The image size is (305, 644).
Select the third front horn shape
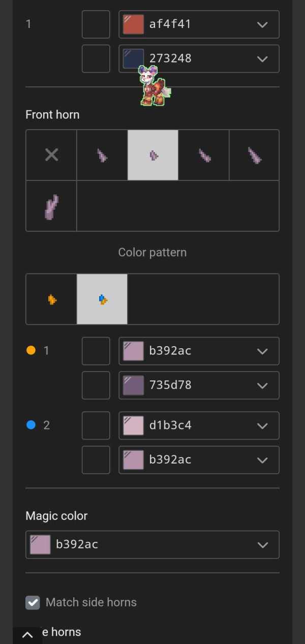coord(204,155)
